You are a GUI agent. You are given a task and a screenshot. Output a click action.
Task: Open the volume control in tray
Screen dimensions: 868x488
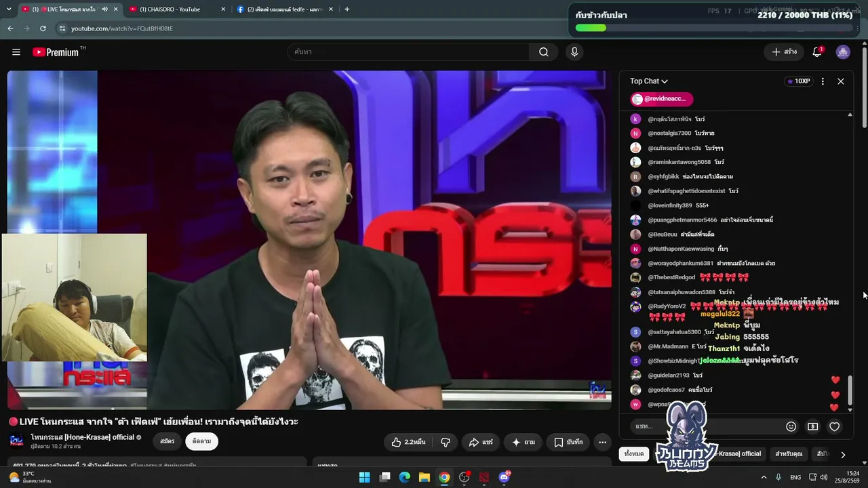(x=823, y=477)
